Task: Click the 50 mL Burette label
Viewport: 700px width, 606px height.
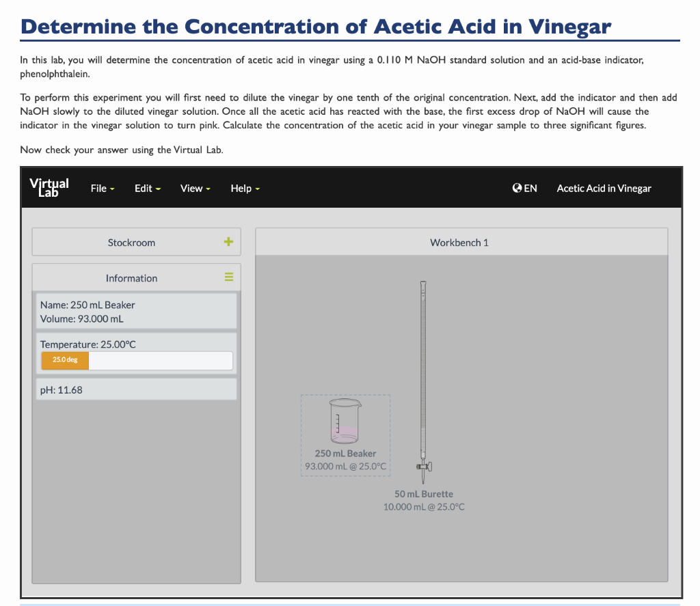Action: click(x=424, y=494)
